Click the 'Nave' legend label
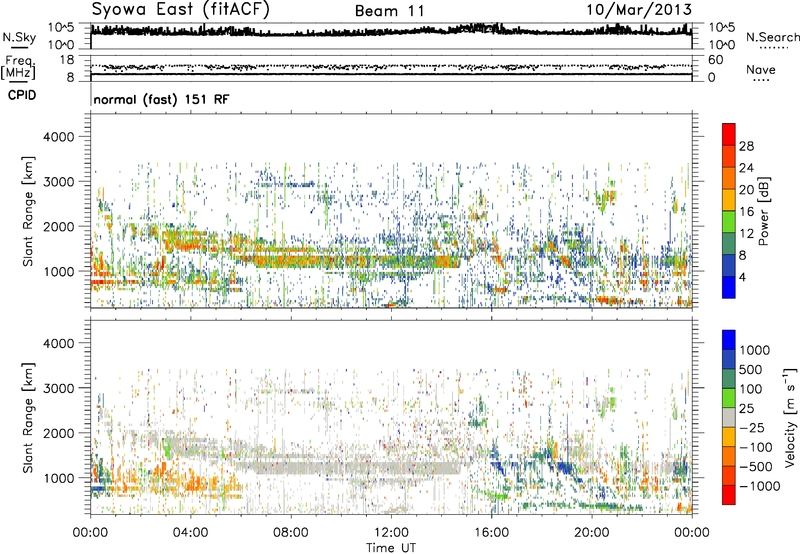800x554 pixels. point(761,69)
